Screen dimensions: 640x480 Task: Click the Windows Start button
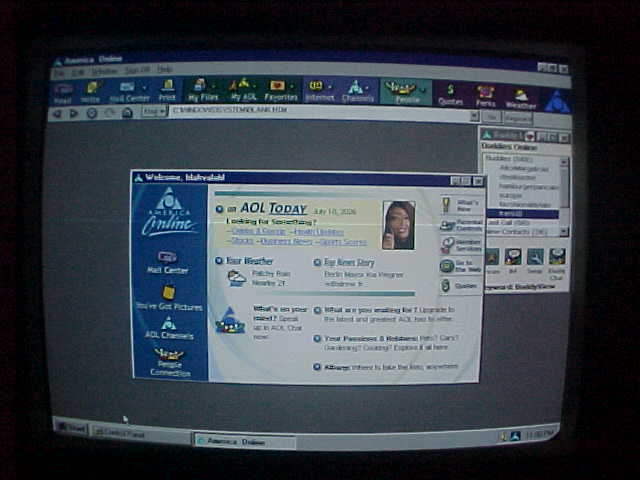[72, 428]
